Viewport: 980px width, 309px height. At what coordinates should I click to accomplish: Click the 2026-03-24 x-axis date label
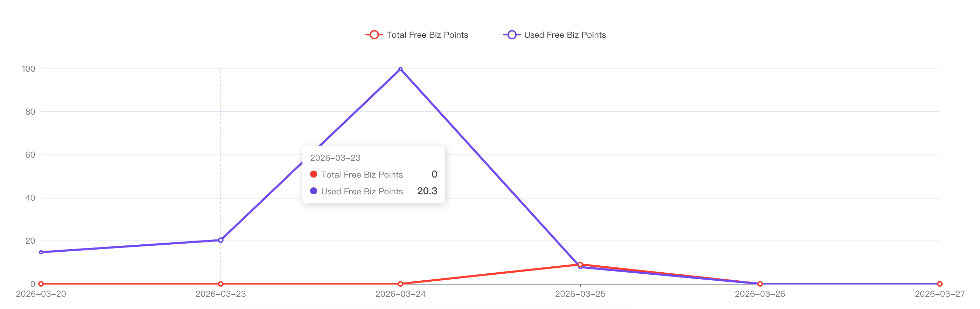(x=400, y=294)
